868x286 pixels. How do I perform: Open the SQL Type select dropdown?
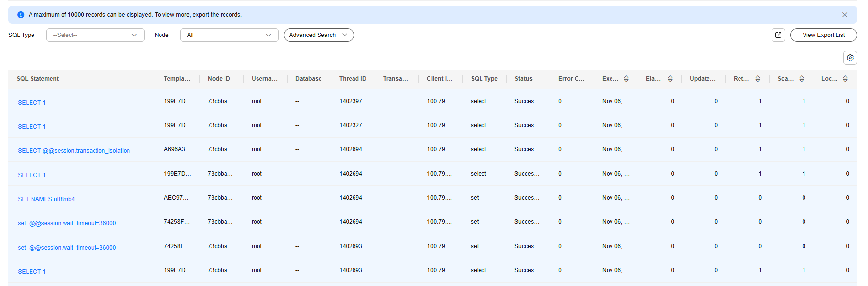(95, 35)
